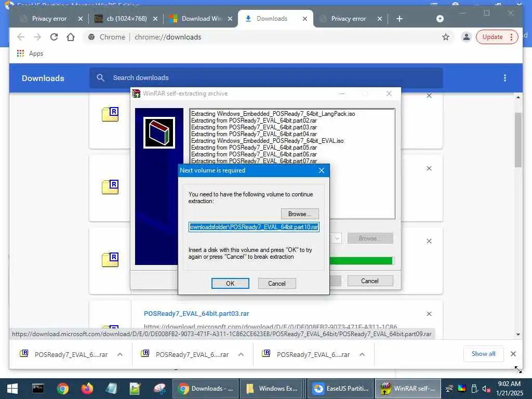Remove the first download entry from list

point(429,96)
